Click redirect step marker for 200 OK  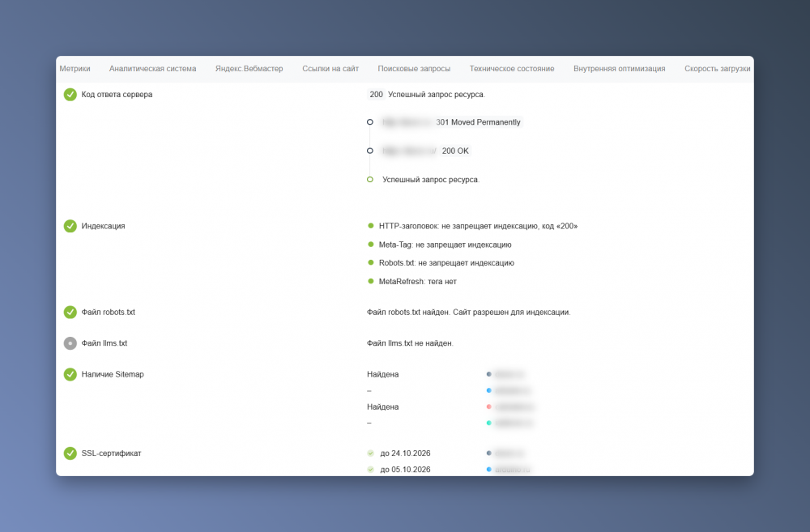click(370, 151)
